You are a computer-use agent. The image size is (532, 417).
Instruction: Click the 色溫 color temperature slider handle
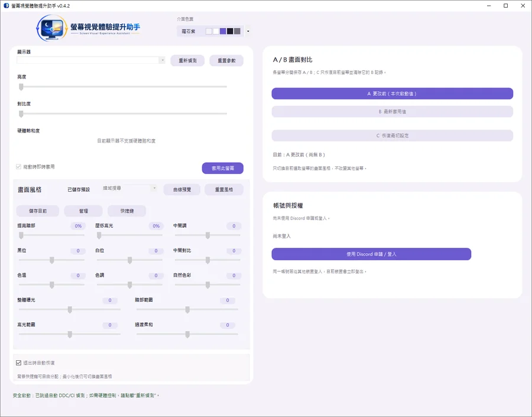(x=52, y=285)
